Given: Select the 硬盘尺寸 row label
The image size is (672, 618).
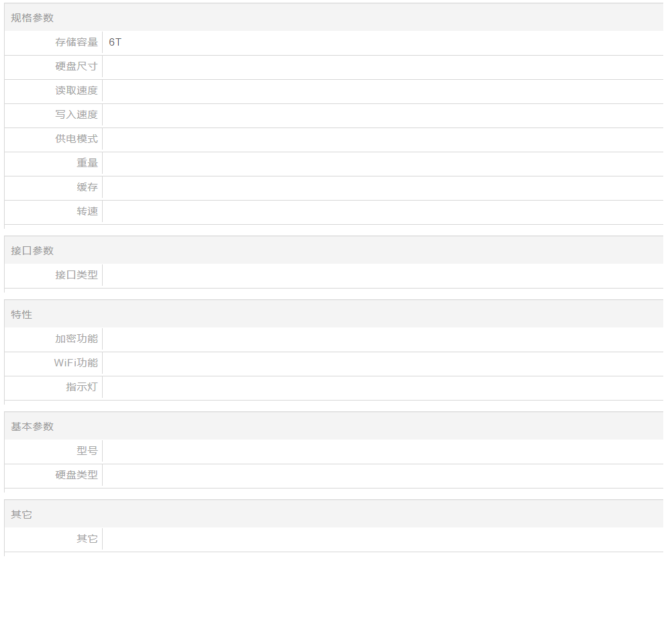Looking at the screenshot, I should click(77, 66).
